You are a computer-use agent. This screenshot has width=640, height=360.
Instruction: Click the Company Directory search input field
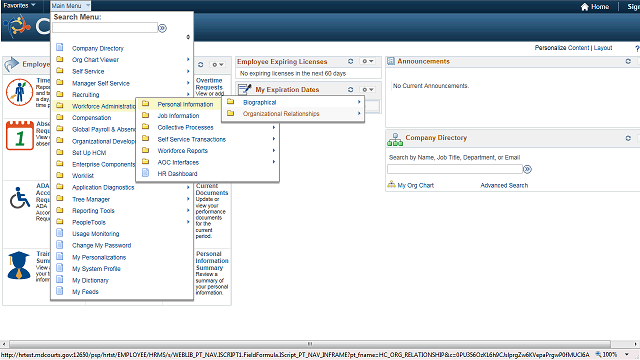point(455,169)
